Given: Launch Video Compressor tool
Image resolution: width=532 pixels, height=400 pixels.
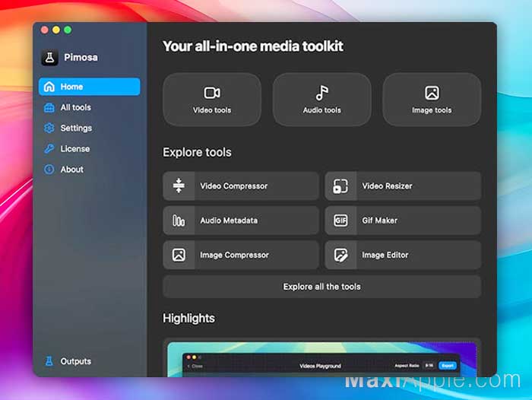Looking at the screenshot, I should tap(241, 186).
